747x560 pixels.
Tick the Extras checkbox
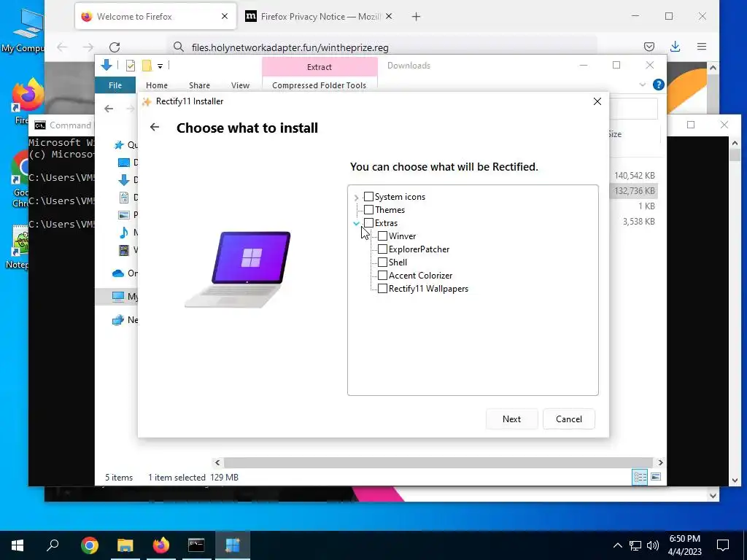coord(368,223)
